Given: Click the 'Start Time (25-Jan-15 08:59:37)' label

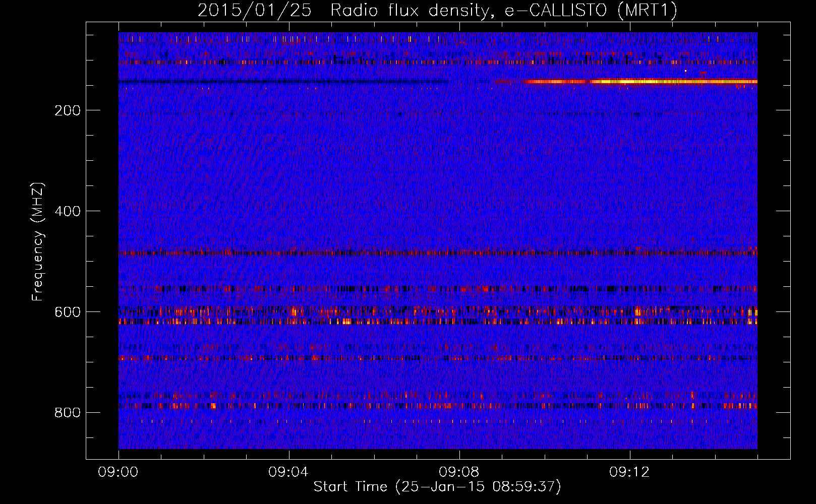Looking at the screenshot, I should tap(437, 487).
